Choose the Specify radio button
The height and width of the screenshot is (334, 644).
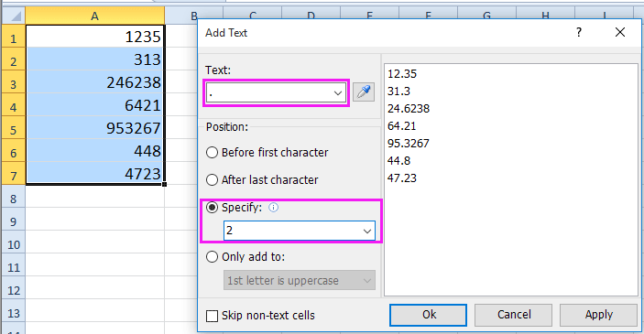[212, 208]
